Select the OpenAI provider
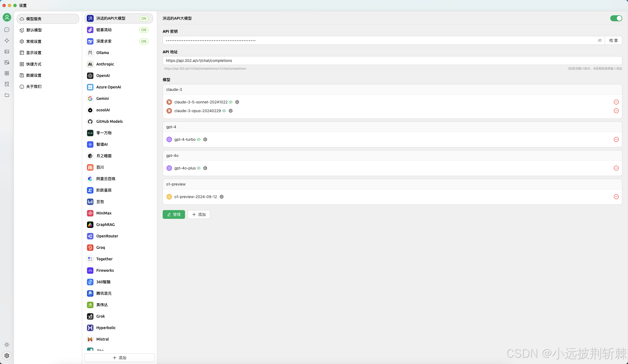The image size is (628, 364). coord(119,76)
